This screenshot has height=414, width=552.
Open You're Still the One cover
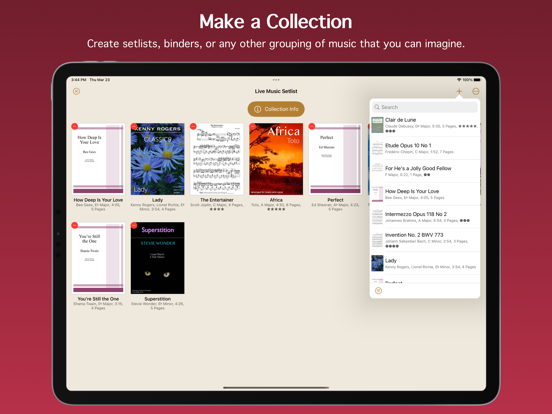98,258
